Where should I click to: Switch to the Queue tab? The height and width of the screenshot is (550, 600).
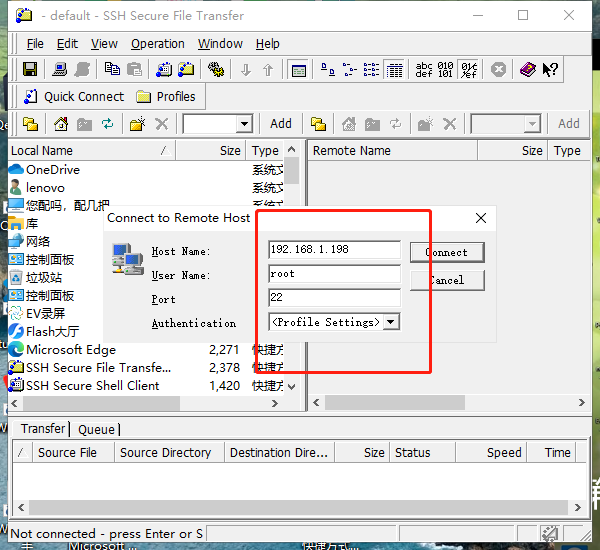tap(96, 429)
